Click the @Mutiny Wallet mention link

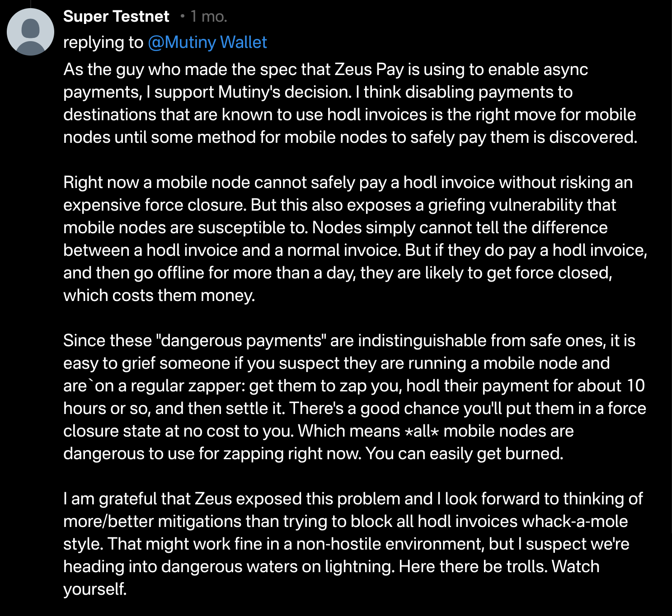coord(207,42)
